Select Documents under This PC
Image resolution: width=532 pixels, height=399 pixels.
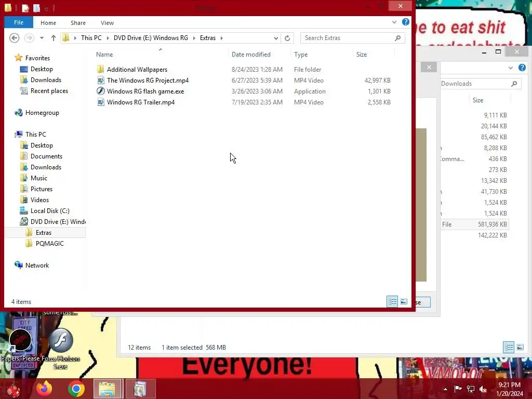pyautogui.click(x=46, y=156)
